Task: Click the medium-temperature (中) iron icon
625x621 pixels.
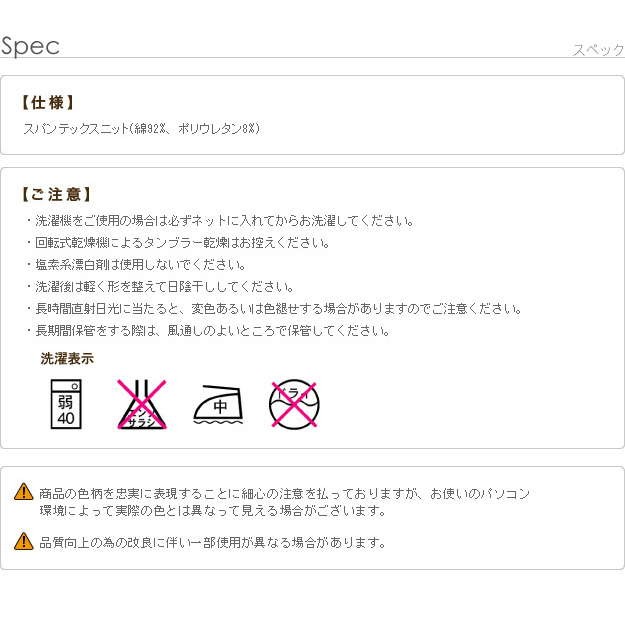Action: click(219, 404)
